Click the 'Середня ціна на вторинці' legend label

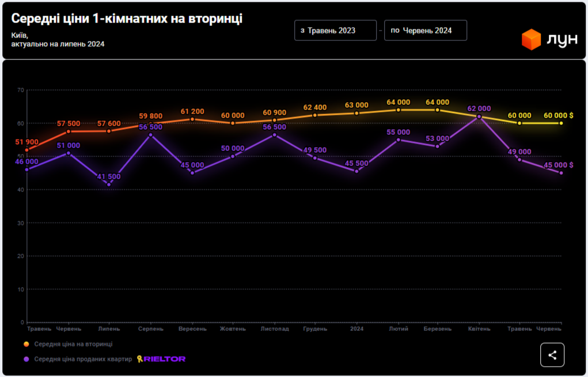pos(73,344)
